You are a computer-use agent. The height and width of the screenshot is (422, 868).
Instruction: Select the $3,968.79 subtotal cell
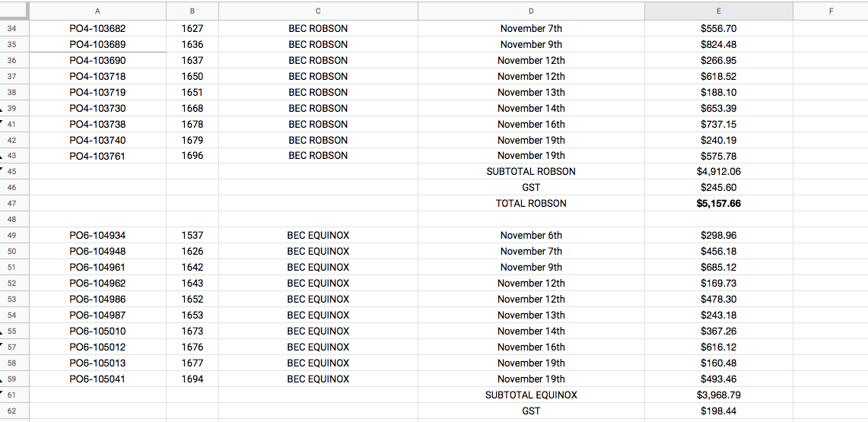pos(718,395)
